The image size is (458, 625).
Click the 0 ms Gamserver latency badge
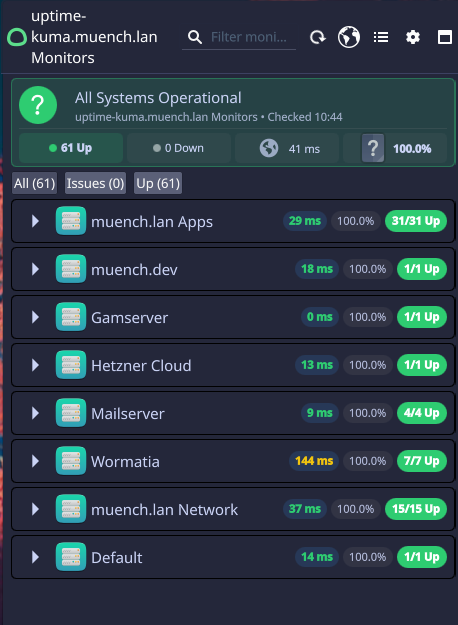(x=320, y=317)
